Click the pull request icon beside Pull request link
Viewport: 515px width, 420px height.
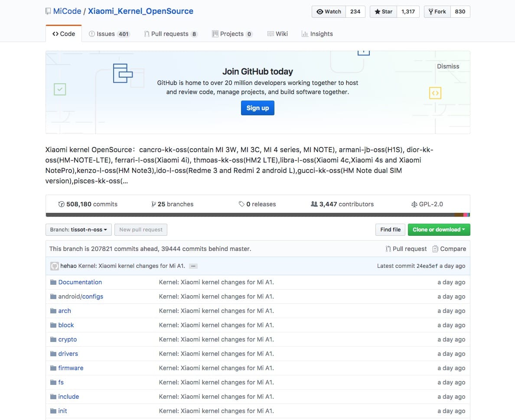388,249
